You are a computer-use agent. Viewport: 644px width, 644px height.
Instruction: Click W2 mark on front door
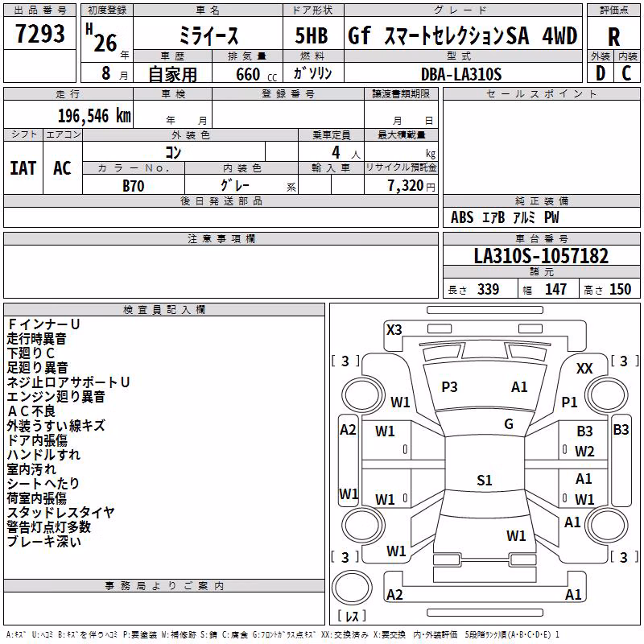coord(584,452)
